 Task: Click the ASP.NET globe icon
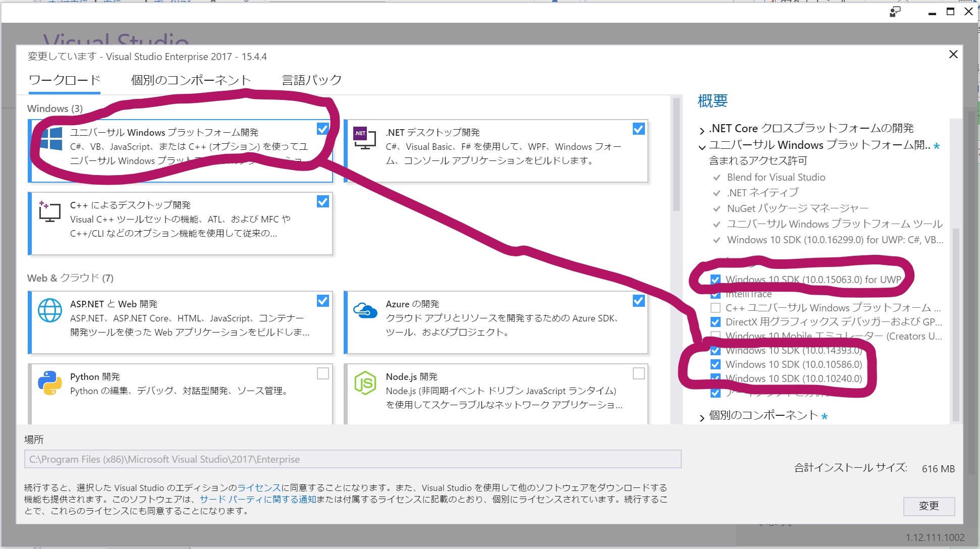[x=50, y=310]
